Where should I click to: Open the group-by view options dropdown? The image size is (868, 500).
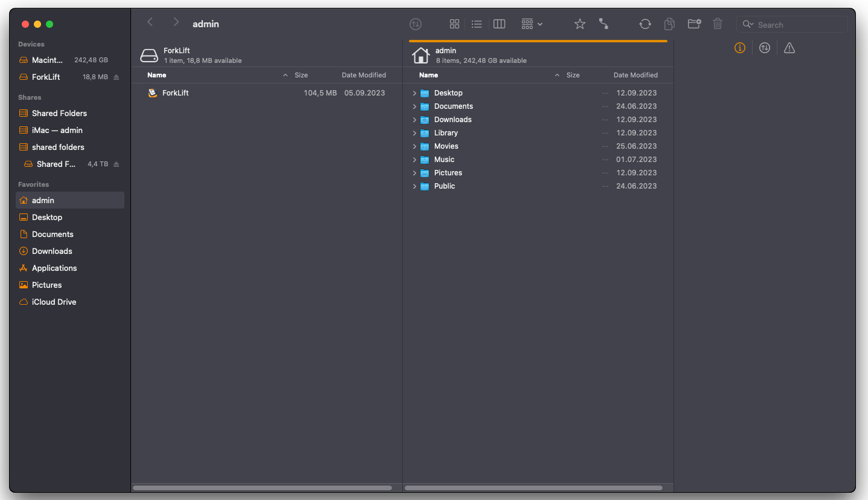tap(532, 24)
